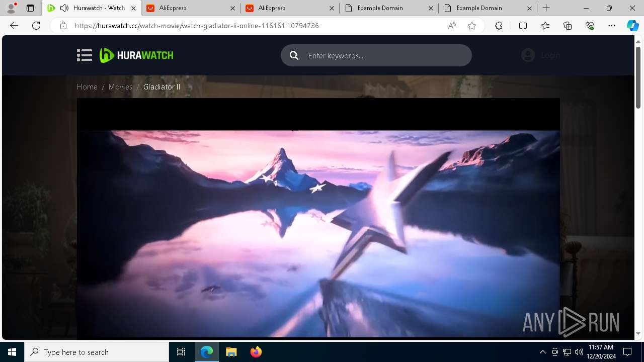The height and width of the screenshot is (362, 644).
Task: Open a new browser tab
Action: click(546, 8)
